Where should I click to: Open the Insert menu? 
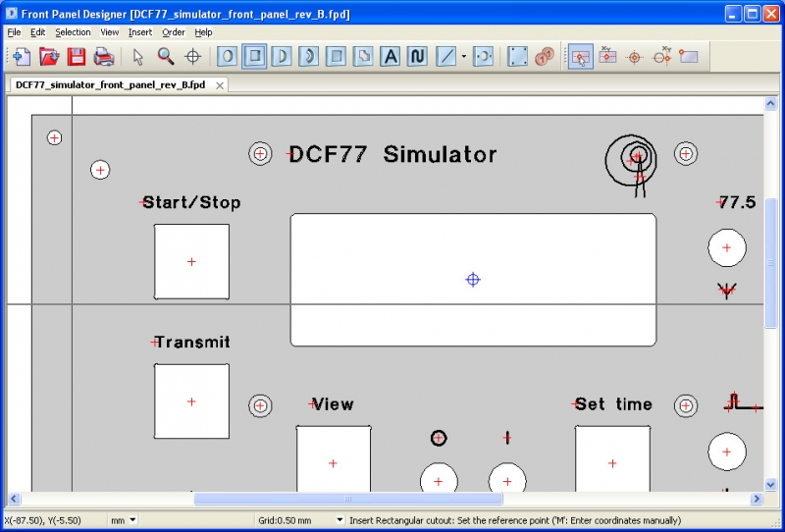click(x=140, y=32)
